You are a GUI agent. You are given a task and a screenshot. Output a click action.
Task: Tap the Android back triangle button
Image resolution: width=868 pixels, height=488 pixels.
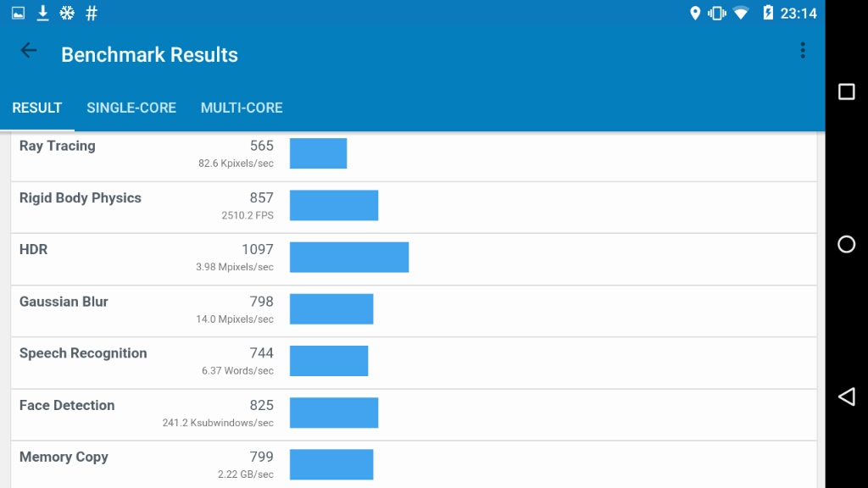847,396
